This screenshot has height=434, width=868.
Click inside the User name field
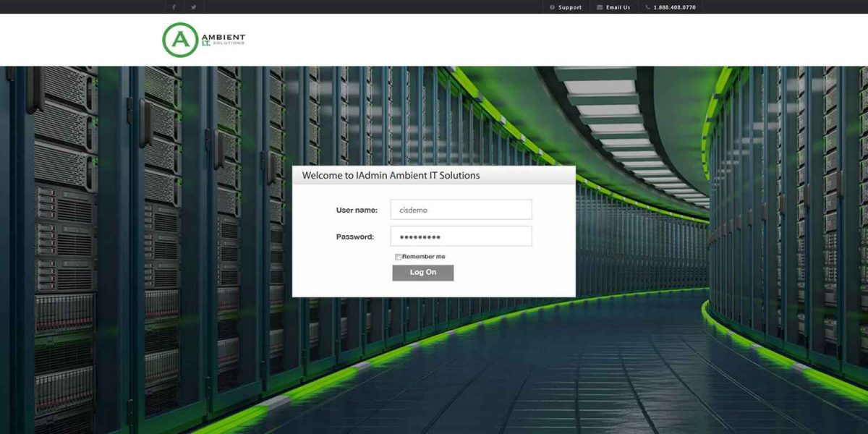coord(461,209)
